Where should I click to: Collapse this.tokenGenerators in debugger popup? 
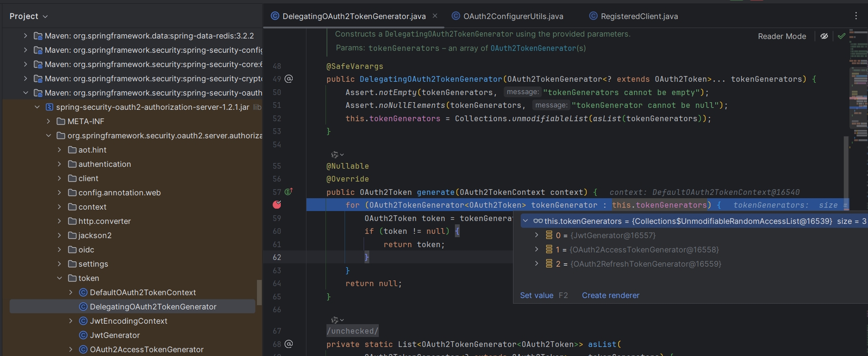pyautogui.click(x=525, y=221)
